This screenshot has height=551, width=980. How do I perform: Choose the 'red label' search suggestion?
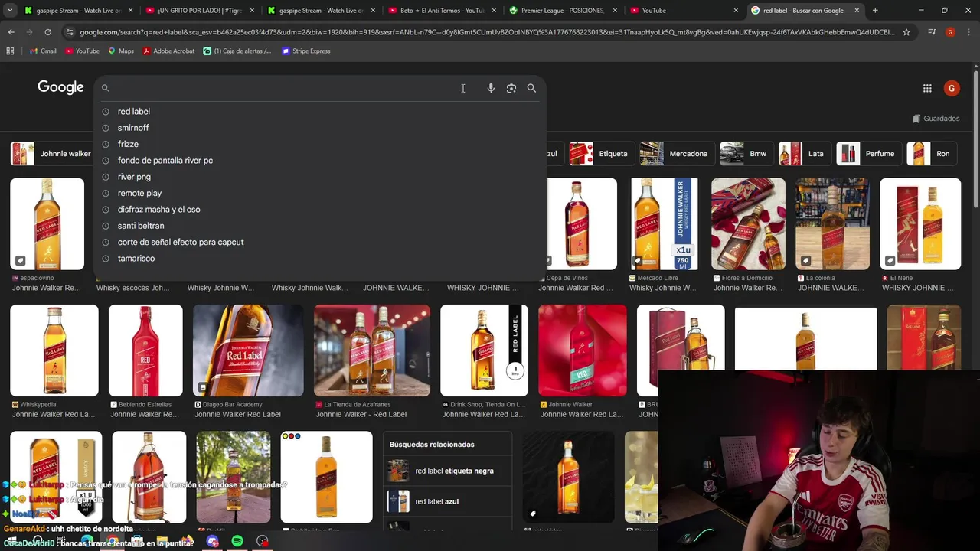[320, 112]
